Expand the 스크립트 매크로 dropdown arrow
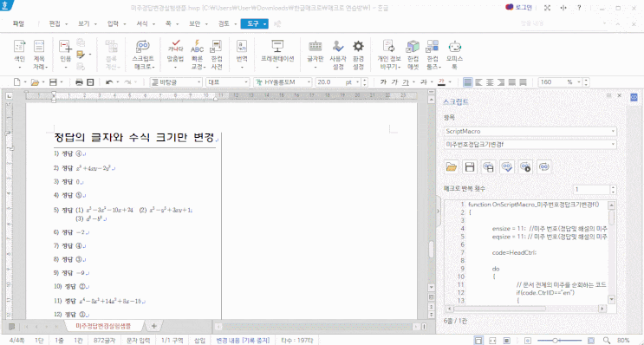 click(x=153, y=67)
